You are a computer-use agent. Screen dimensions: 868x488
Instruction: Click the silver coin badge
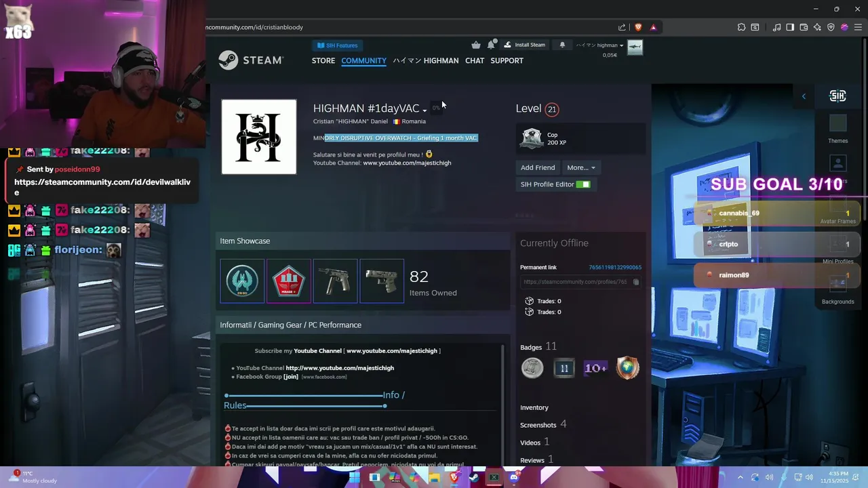[x=532, y=368]
